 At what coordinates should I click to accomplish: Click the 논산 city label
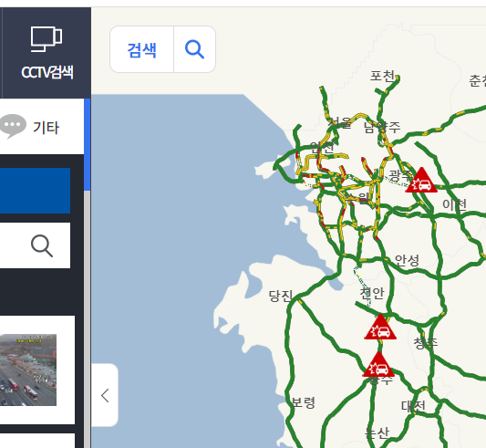click(x=377, y=432)
